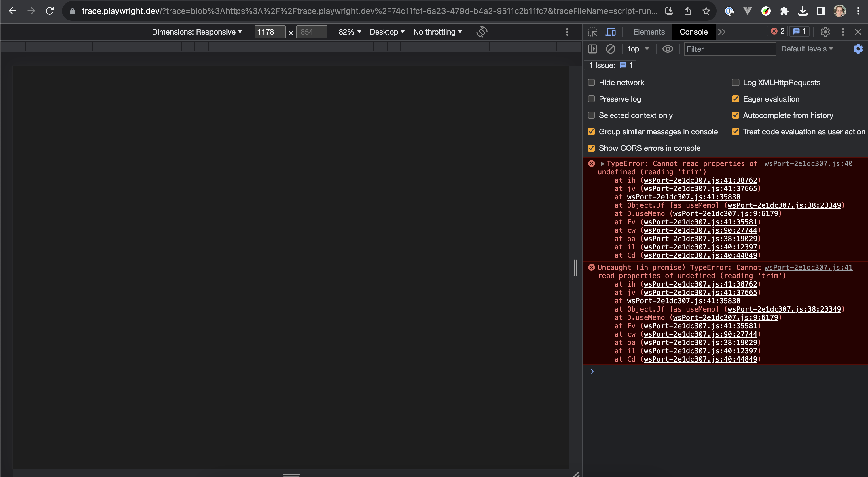
Task: Change the No throttling setting
Action: click(437, 32)
